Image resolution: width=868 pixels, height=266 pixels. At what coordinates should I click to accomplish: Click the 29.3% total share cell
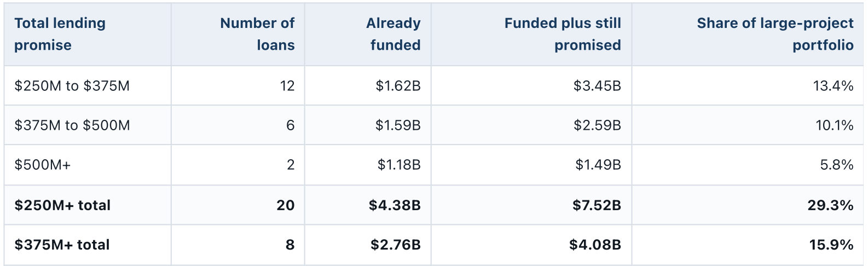click(830, 205)
